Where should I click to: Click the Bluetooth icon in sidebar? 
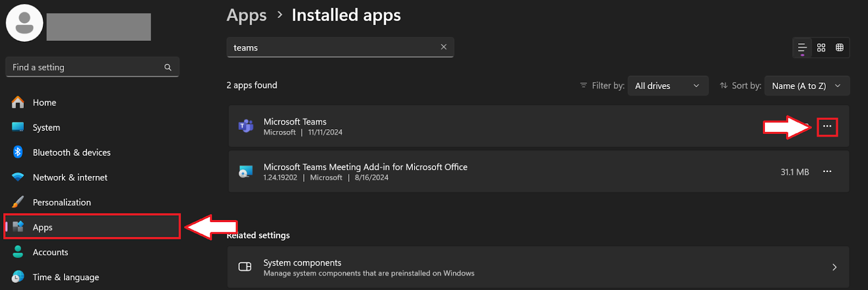[x=18, y=152]
